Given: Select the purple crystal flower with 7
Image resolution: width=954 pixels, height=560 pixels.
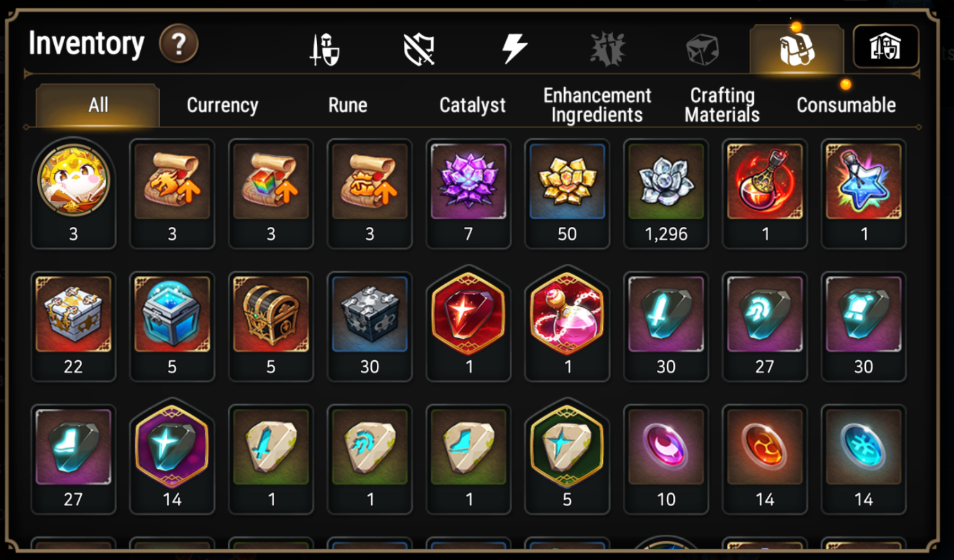Looking at the screenshot, I should coord(468,194).
